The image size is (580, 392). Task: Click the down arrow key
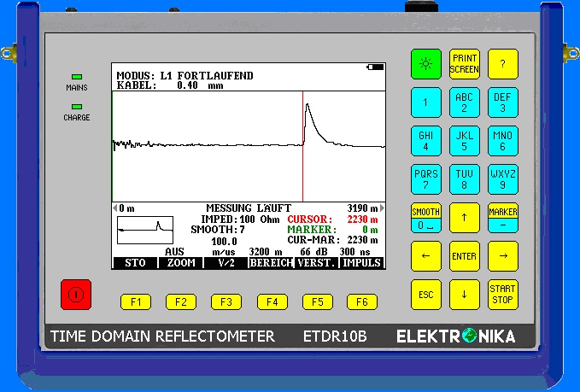coord(464,295)
